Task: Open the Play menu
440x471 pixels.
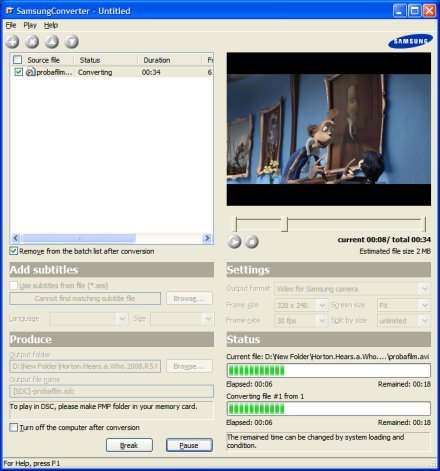Action: pyautogui.click(x=30, y=25)
